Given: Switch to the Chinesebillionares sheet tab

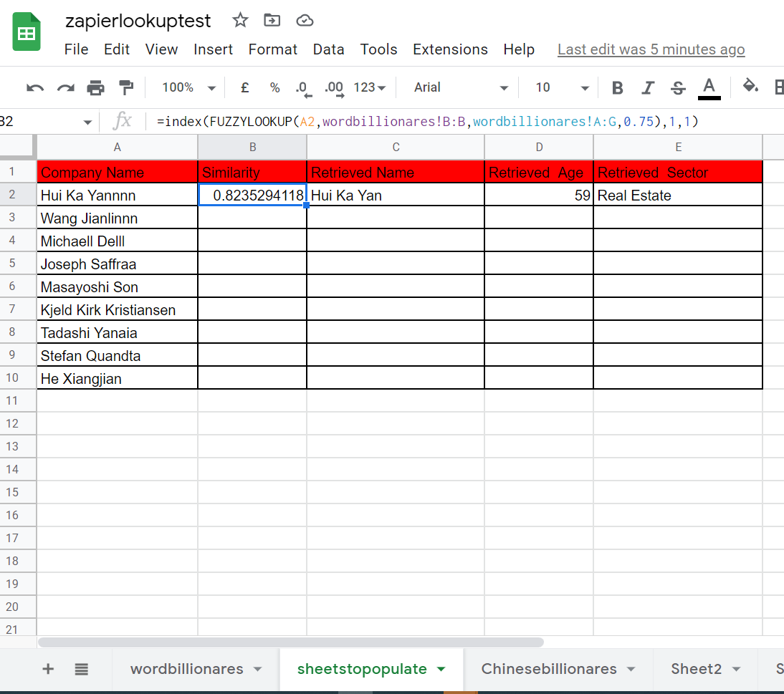Looking at the screenshot, I should click(x=550, y=668).
